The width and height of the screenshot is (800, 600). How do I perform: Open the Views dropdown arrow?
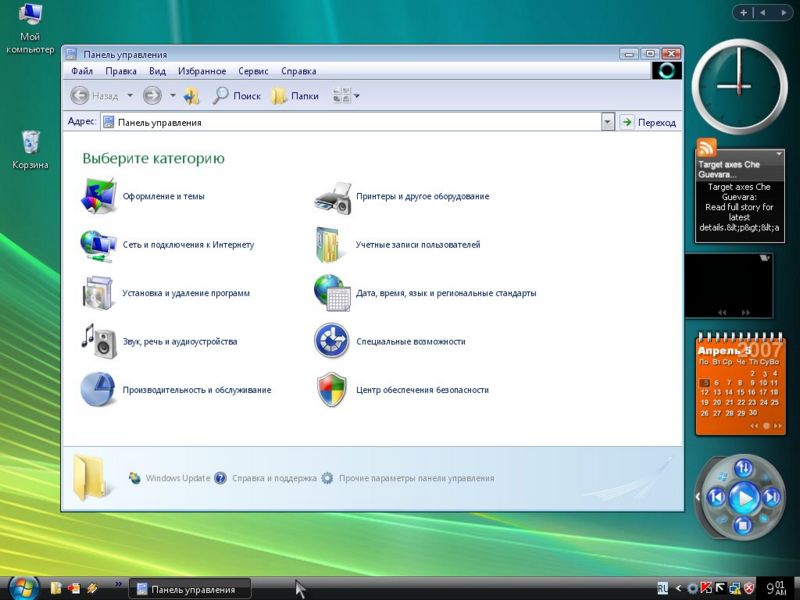click(357, 95)
